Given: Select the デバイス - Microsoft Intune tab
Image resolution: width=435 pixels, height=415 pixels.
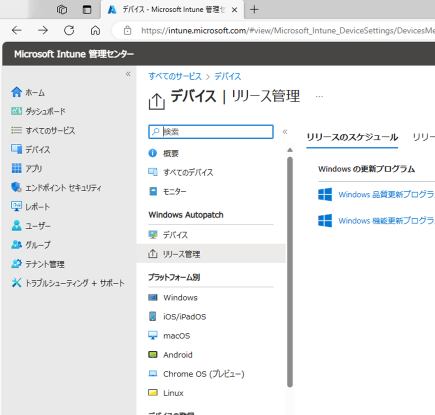Looking at the screenshot, I should tap(173, 10).
